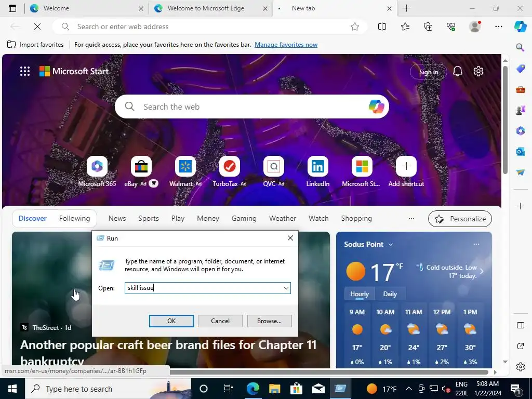Open the TurboTax shortcut tile

pos(229,166)
